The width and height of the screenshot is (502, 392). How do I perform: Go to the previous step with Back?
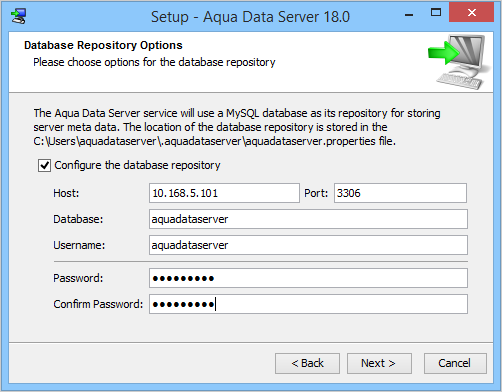click(x=307, y=363)
